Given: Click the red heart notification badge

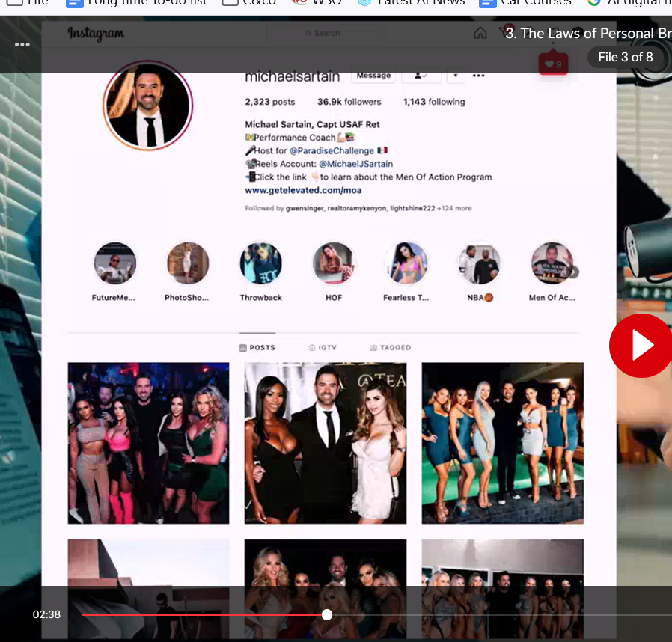Looking at the screenshot, I should 553,64.
